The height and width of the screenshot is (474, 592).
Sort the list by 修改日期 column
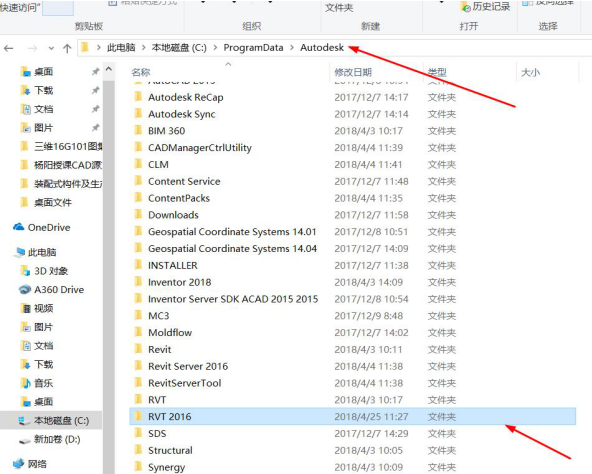pyautogui.click(x=353, y=72)
